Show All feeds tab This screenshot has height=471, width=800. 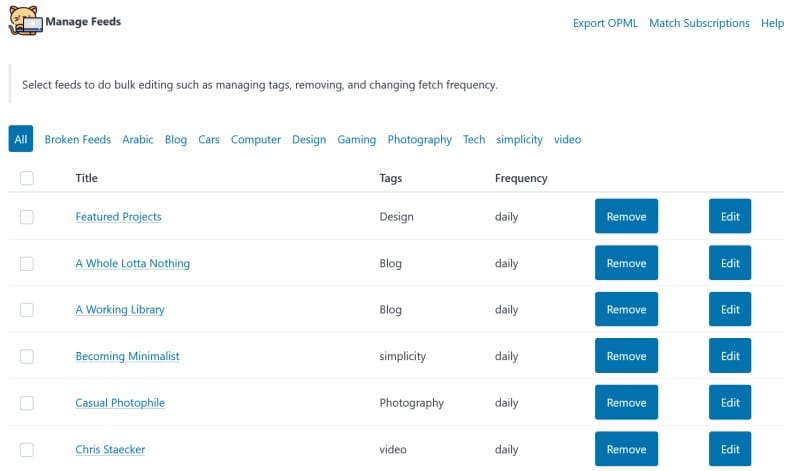click(x=21, y=140)
